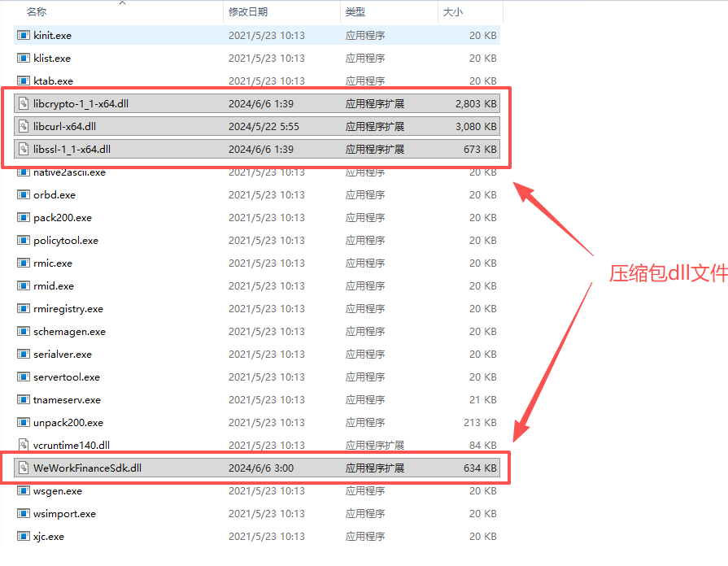Select the klist.exe file name
The width and height of the screenshot is (728, 566).
click(x=52, y=58)
